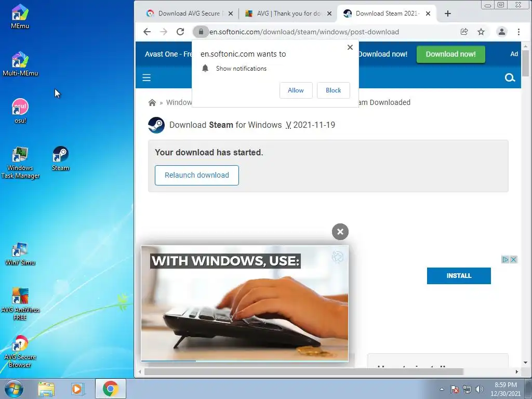The height and width of the screenshot is (399, 532).
Task: Click Relaunch download button
Action: click(197, 175)
